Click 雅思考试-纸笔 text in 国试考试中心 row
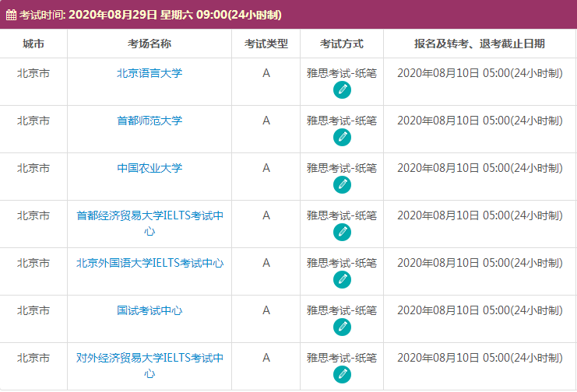577x392 pixels. [x=342, y=310]
